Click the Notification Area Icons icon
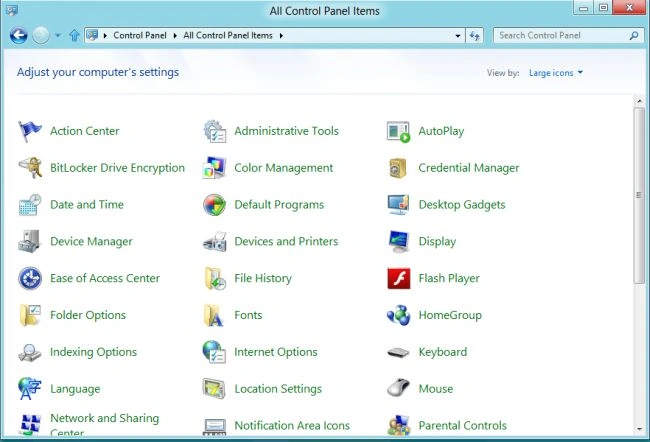This screenshot has width=650, height=442. pyautogui.click(x=214, y=426)
